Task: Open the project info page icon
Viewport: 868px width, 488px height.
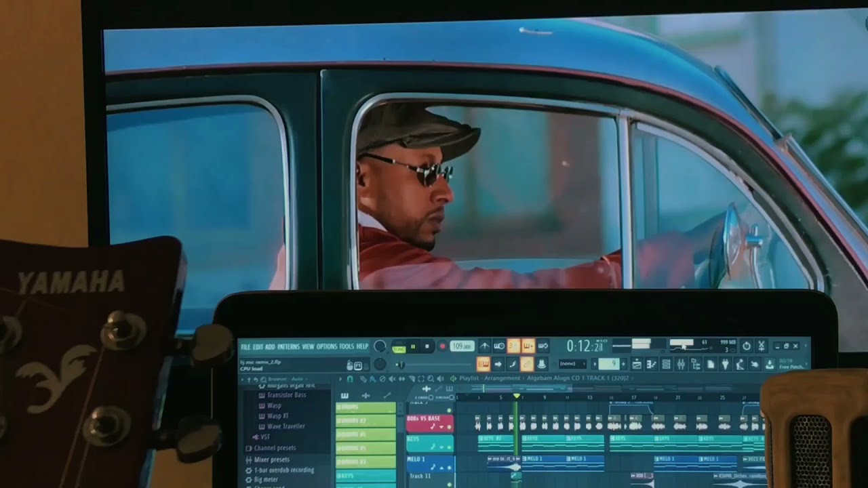Action: pos(711,365)
